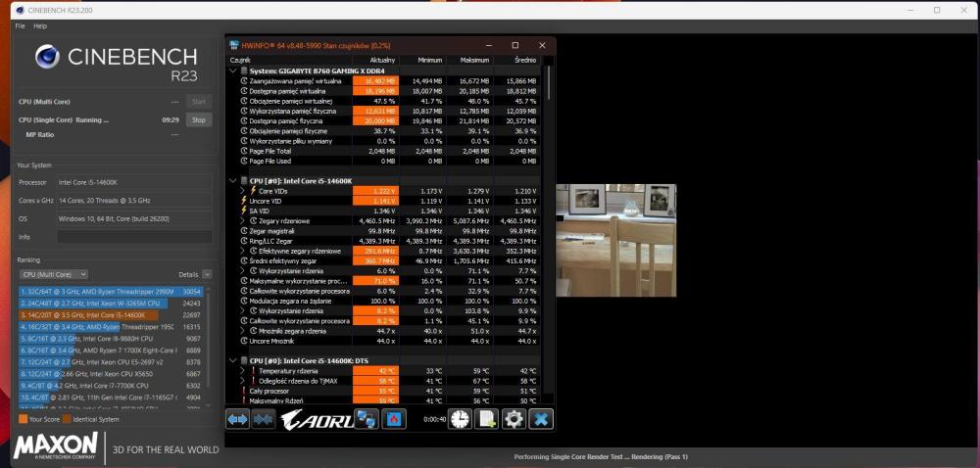Expand Mnożniki zegara rdzenia row

point(243,331)
